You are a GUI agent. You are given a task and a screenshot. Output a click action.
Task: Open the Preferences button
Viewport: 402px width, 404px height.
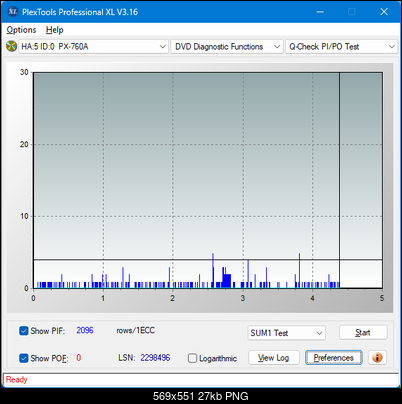(333, 358)
